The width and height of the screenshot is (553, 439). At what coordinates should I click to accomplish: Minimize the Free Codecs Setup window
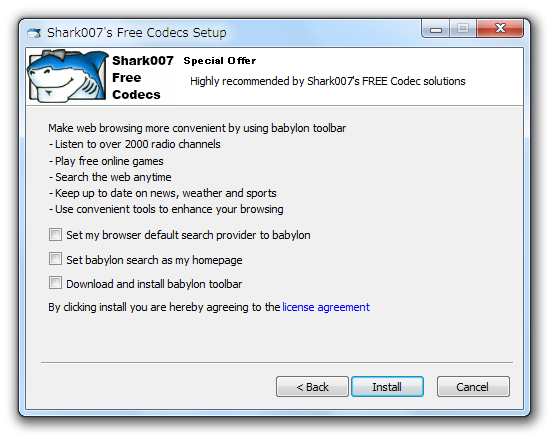tap(436, 29)
